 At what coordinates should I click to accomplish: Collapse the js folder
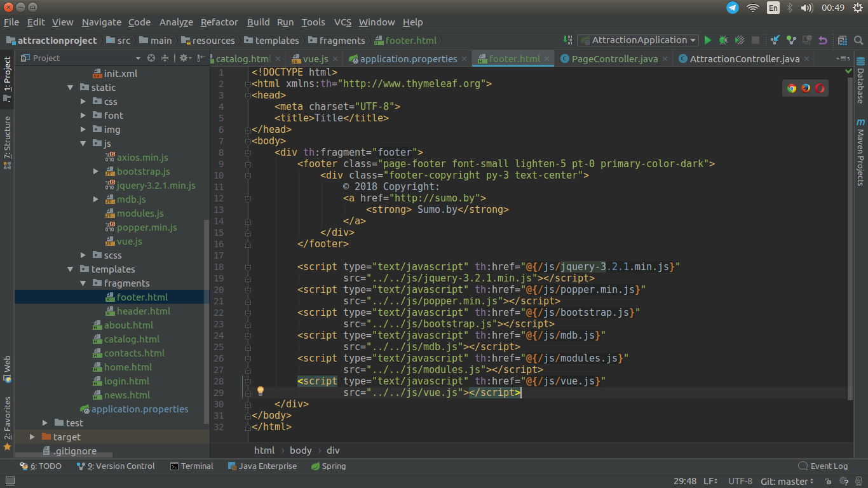83,144
